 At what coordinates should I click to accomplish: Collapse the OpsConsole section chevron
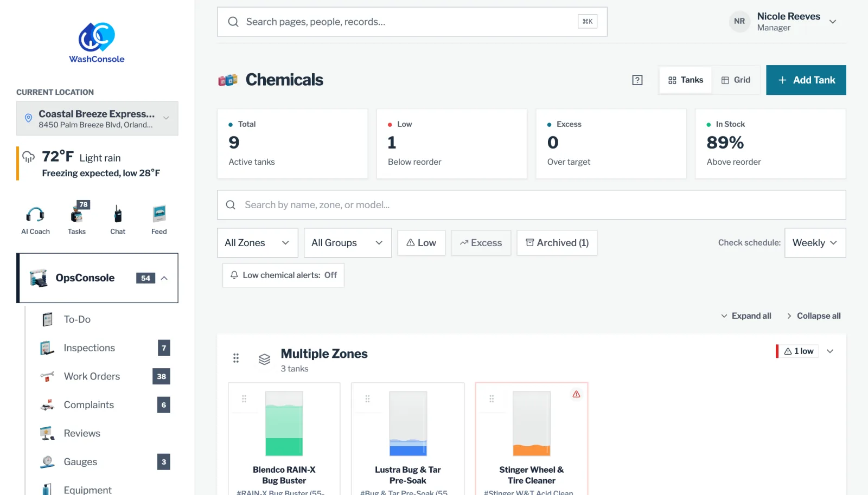pos(164,278)
